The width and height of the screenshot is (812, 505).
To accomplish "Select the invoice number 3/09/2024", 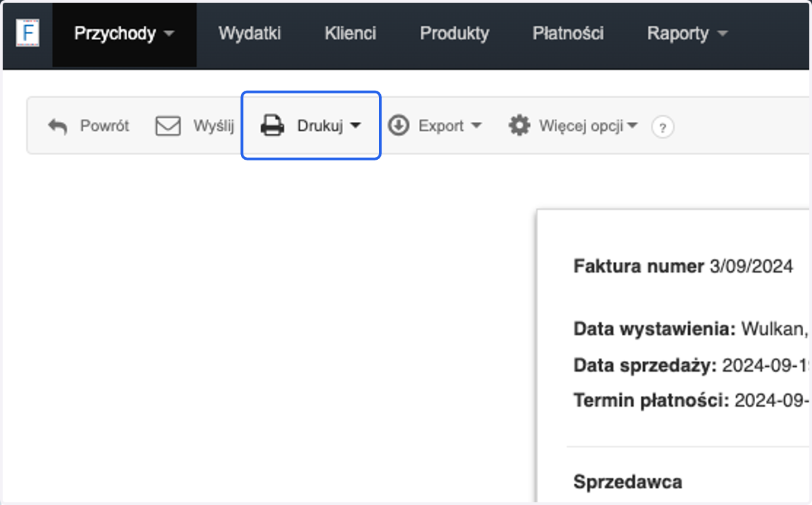I will [x=751, y=267].
